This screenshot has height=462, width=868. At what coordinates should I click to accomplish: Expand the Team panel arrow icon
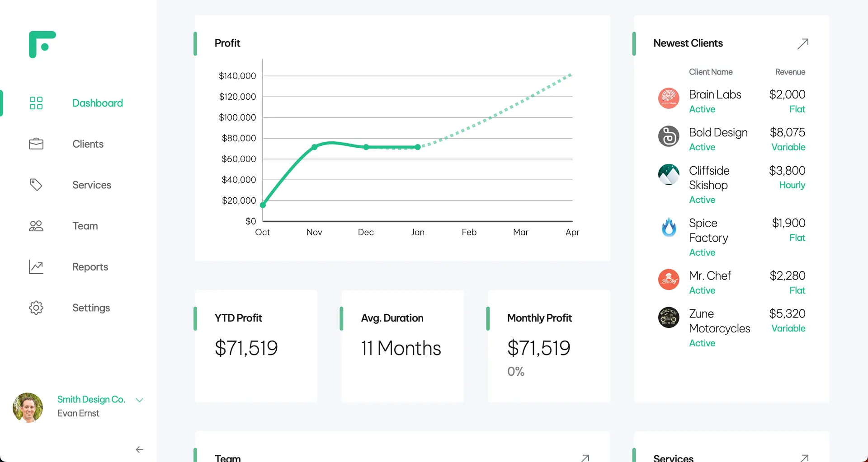coord(585,458)
